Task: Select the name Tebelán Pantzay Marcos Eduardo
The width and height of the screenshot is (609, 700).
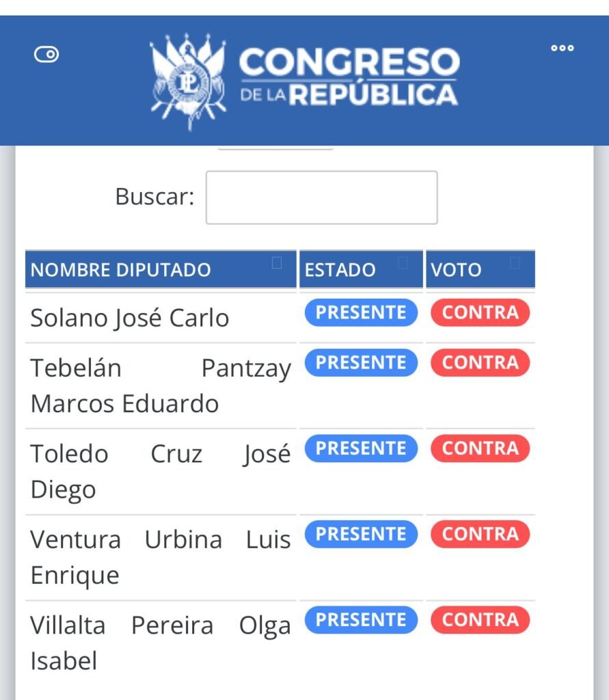Action: (x=160, y=386)
